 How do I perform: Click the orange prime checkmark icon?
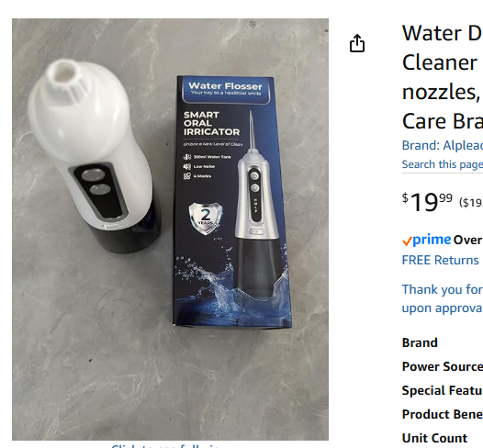click(407, 241)
